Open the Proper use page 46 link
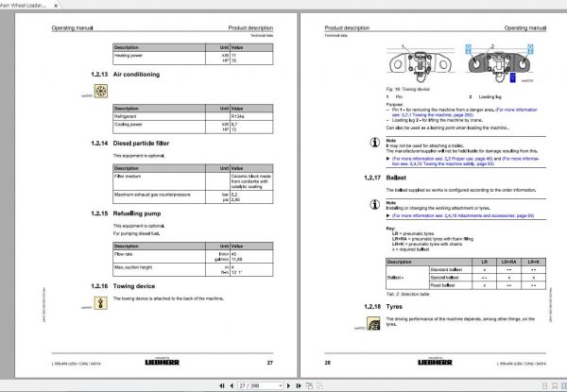 [442, 159]
